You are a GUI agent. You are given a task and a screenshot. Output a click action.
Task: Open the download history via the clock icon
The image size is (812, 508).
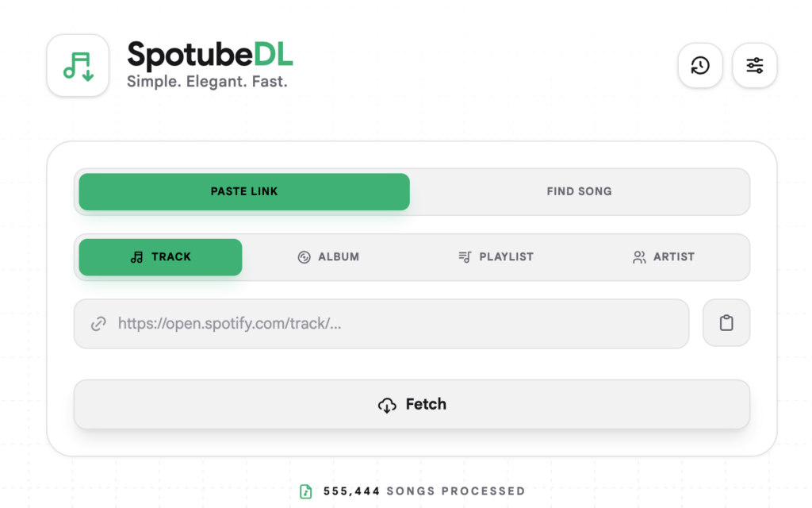point(700,65)
